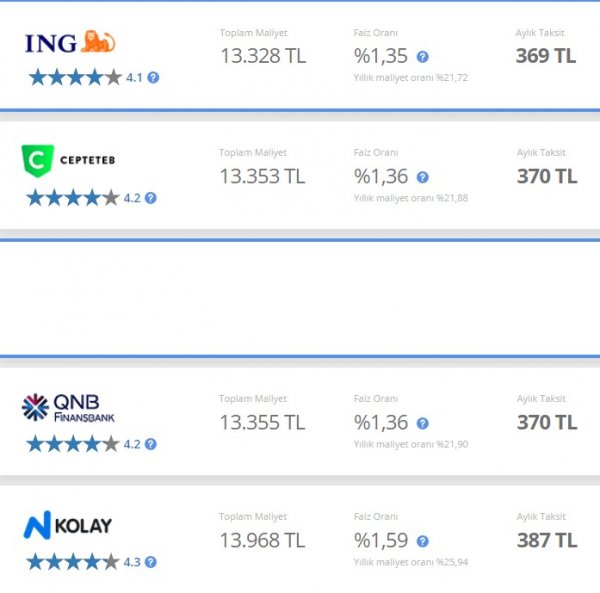Open help icon beside QNB 4.2 rating
The width and height of the screenshot is (600, 593).
(x=150, y=444)
